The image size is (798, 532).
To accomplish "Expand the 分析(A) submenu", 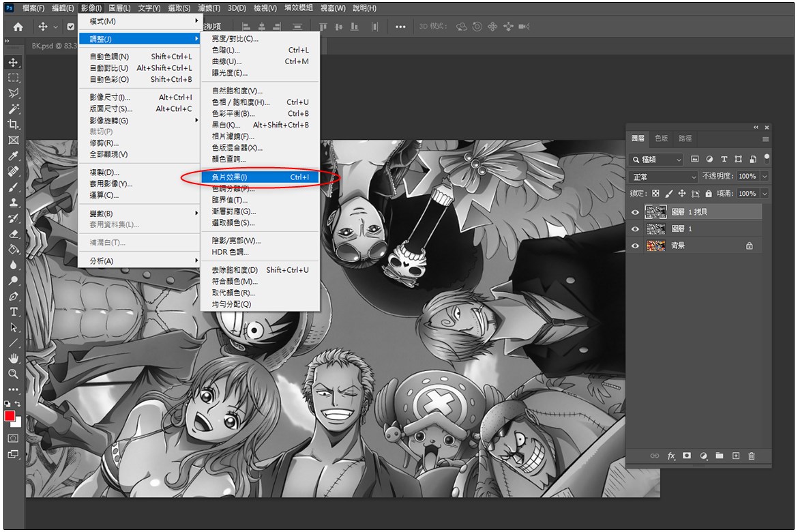I will [x=138, y=261].
